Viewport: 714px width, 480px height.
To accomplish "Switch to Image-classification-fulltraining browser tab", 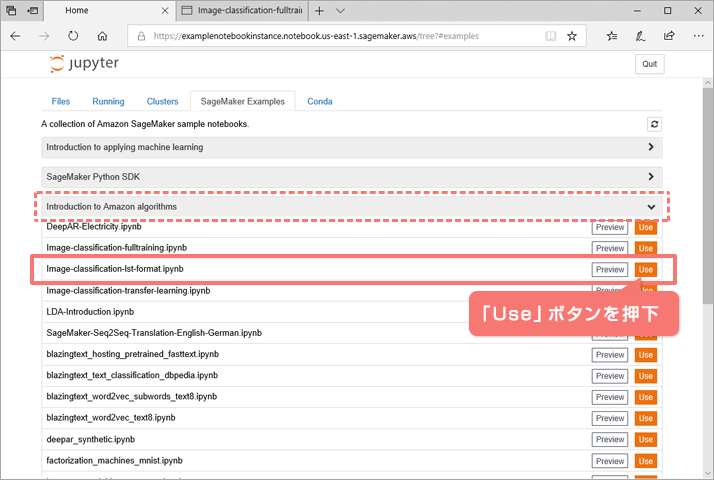I will pos(243,10).
